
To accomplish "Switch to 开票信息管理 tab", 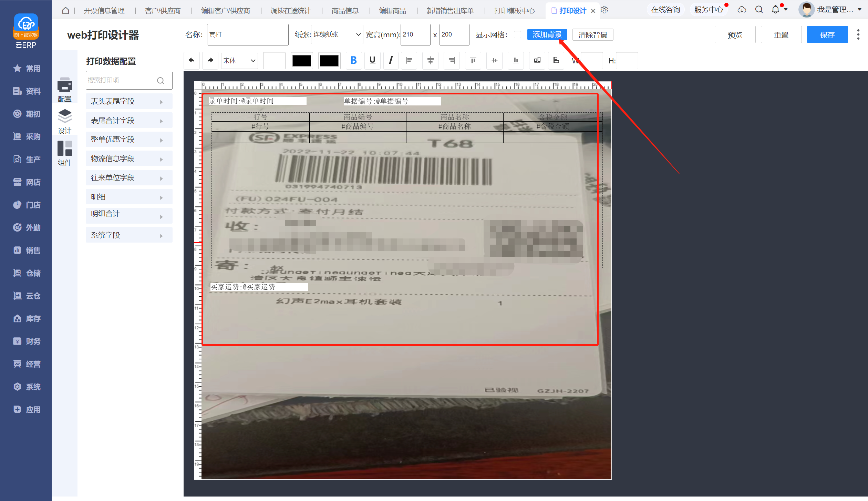I will (104, 11).
